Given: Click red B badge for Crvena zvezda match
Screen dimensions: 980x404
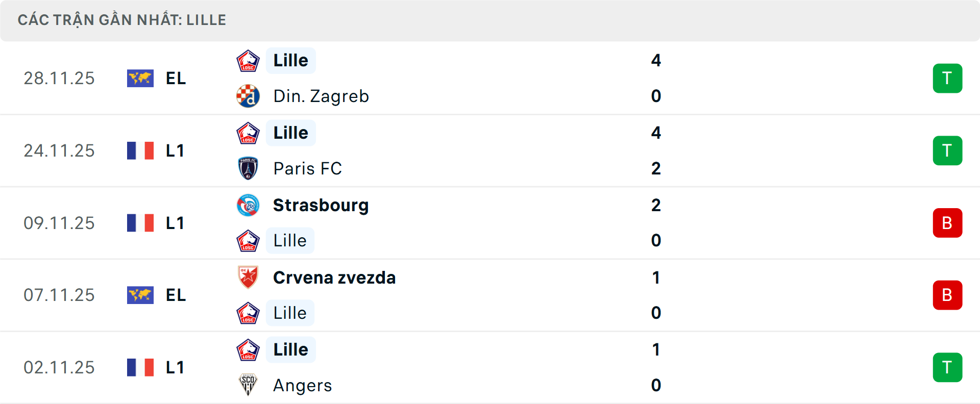Looking at the screenshot, I should tap(947, 295).
